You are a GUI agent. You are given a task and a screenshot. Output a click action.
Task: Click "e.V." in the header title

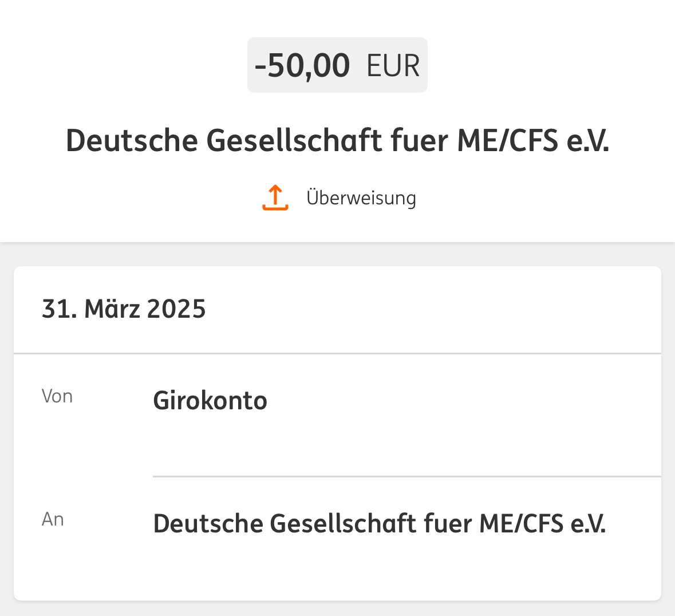[588, 141]
